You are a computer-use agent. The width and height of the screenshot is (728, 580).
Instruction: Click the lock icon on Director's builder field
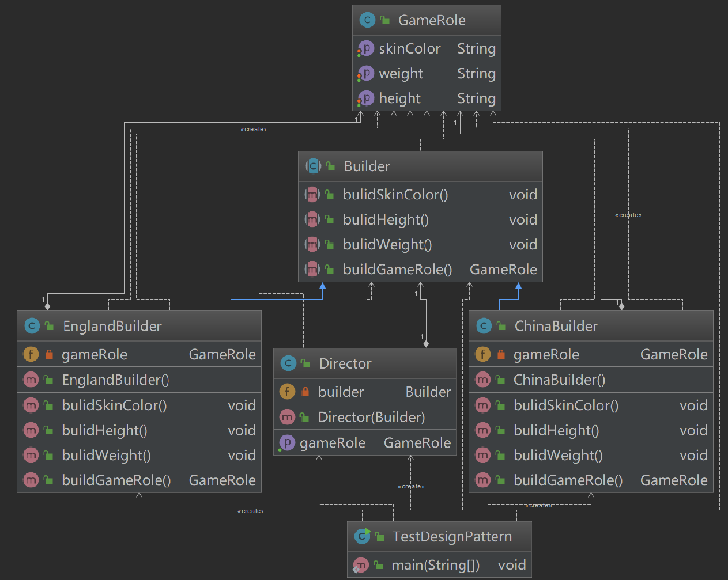305,392
